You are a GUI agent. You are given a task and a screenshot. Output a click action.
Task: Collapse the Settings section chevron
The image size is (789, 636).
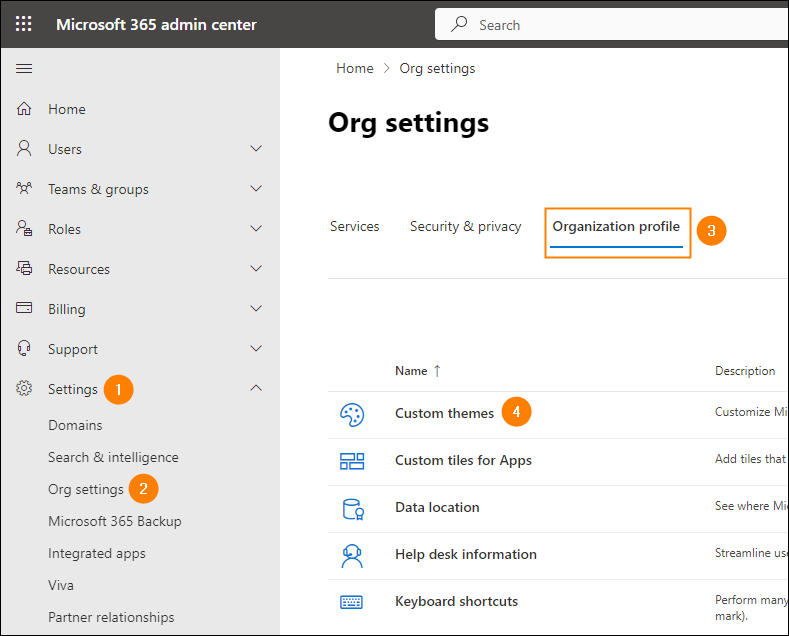click(256, 389)
